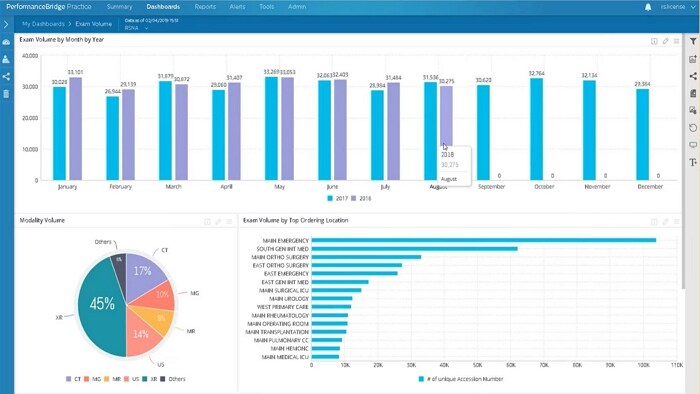Click the add widget icon in right toolbar
The height and width of the screenshot is (394, 700).
point(693,59)
